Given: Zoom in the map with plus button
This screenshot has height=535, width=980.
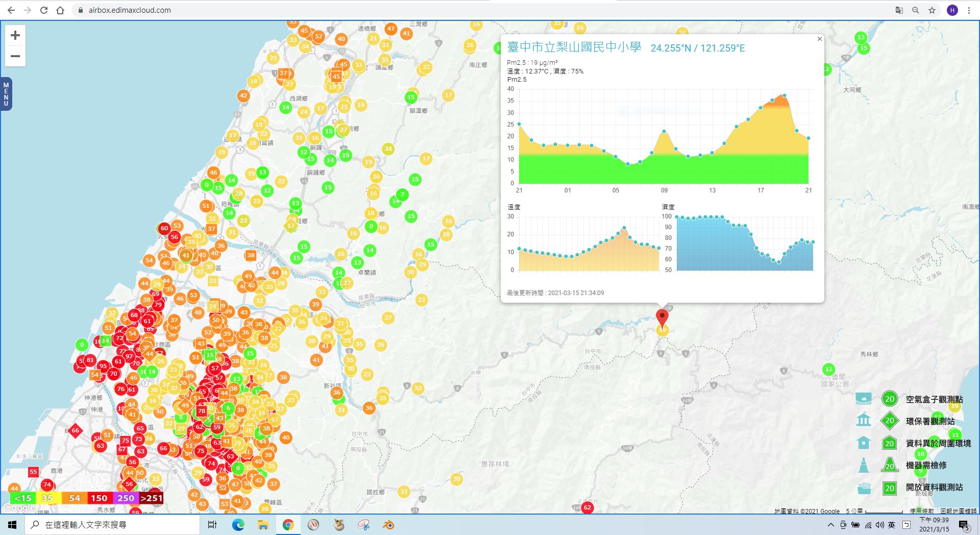Looking at the screenshot, I should 15,35.
